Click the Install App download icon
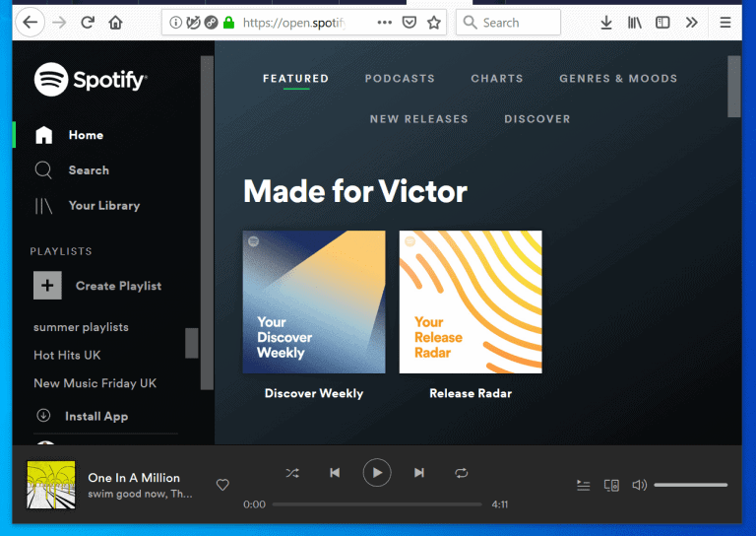 pyautogui.click(x=43, y=416)
